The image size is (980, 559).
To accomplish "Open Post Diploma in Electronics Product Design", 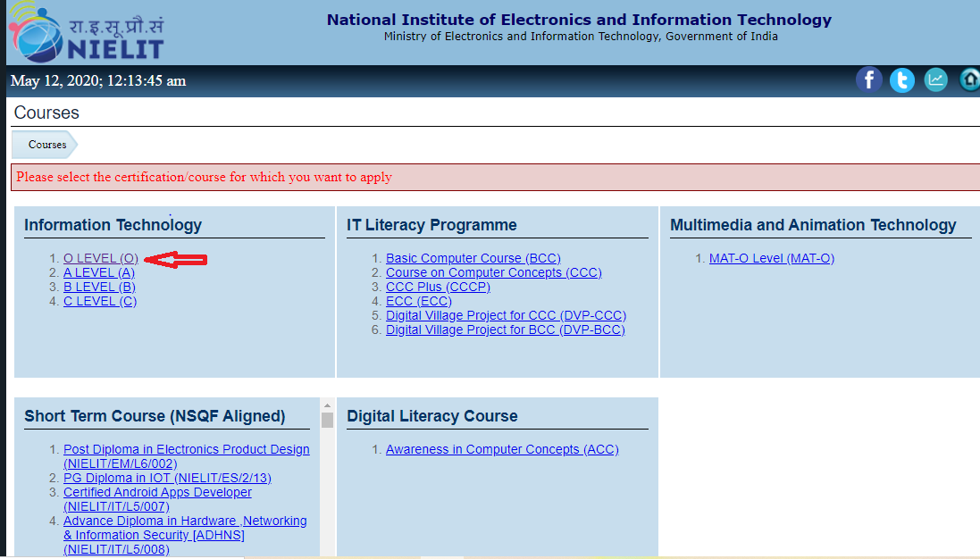I will (x=186, y=456).
